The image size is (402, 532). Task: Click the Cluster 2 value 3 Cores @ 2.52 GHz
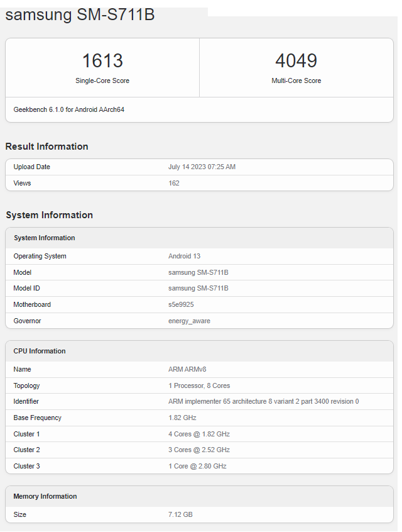pos(198,450)
